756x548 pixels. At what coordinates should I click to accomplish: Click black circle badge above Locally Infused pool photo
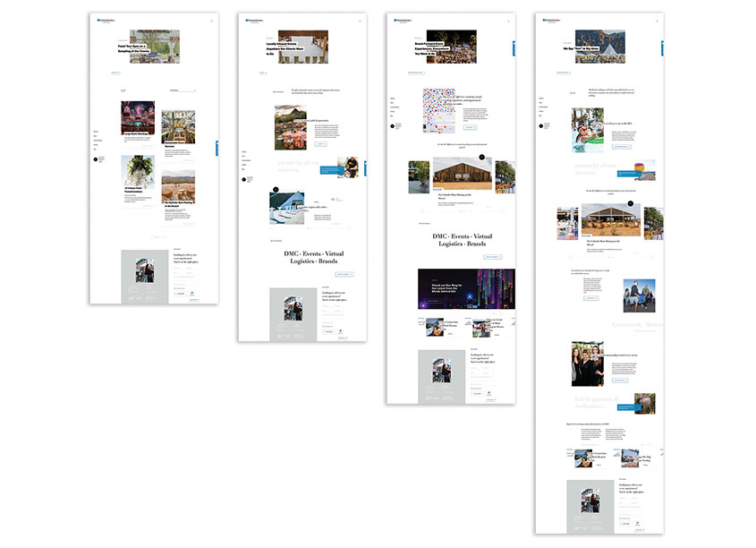(x=276, y=190)
